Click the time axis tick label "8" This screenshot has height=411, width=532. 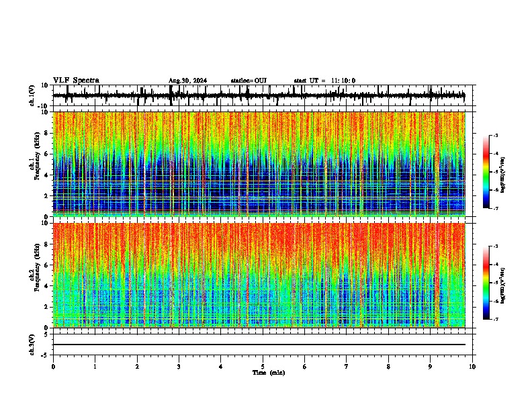[388, 367]
